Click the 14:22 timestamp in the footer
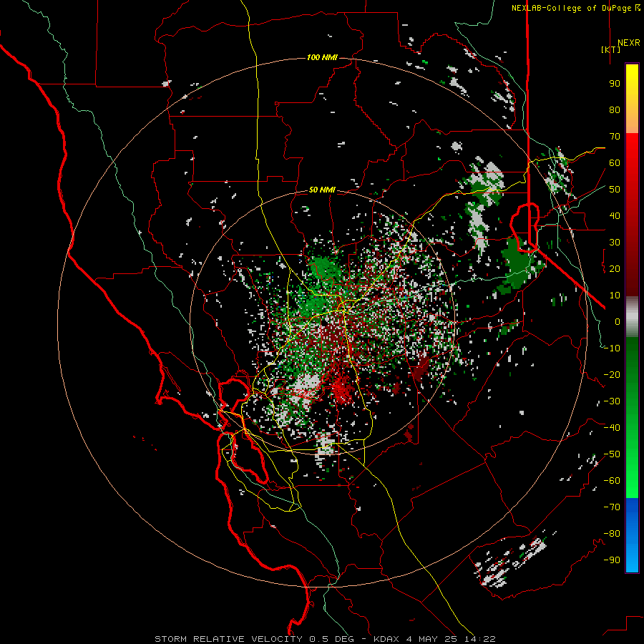This screenshot has width=644, height=644. (x=480, y=639)
